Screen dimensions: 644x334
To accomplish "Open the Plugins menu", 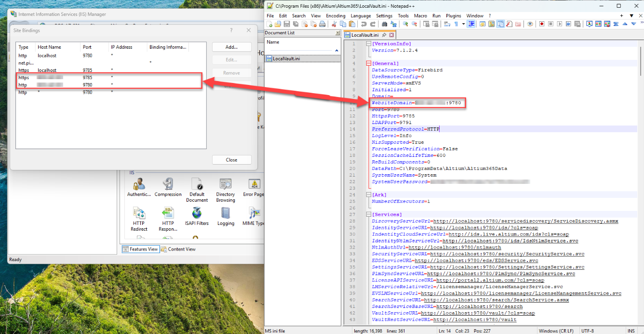I will (x=453, y=15).
